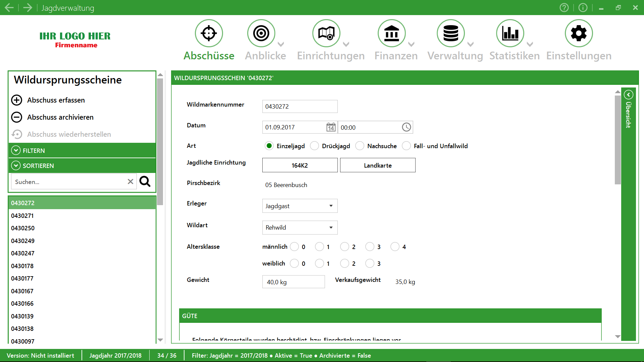Open the Übersicht vertical tab label

point(628,115)
